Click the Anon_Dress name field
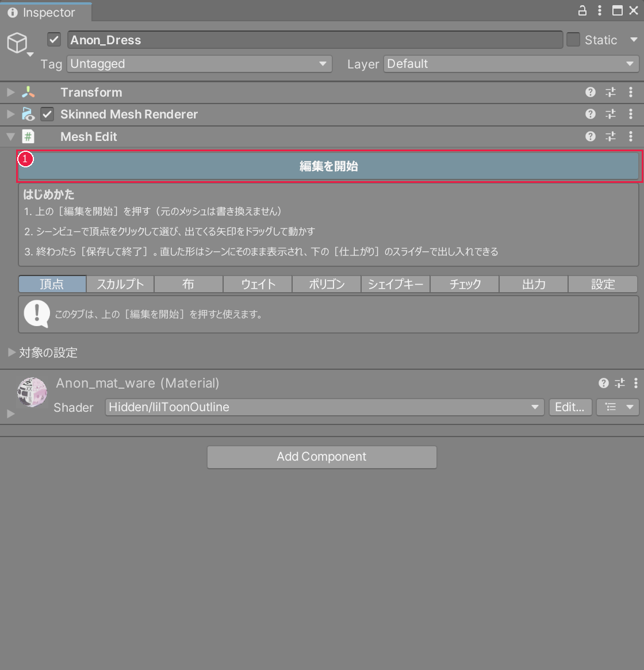This screenshot has width=644, height=670. (x=315, y=40)
